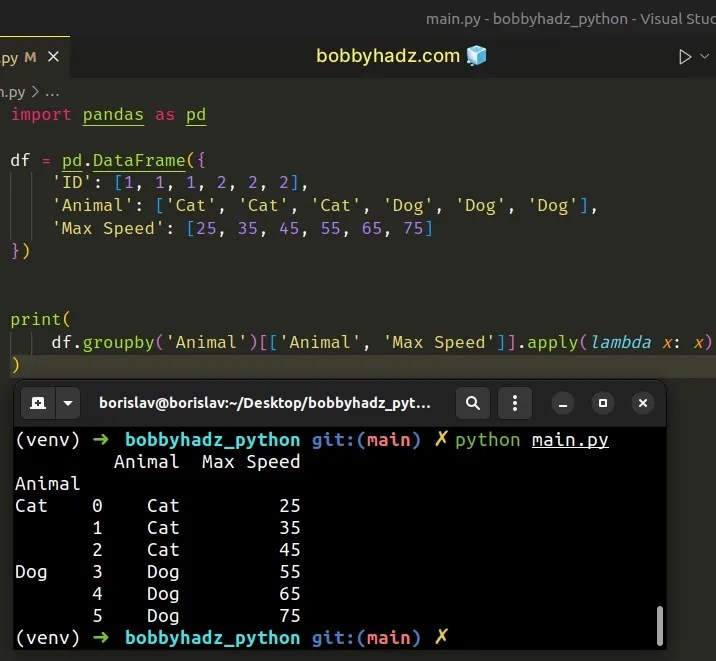Screen dimensions: 716x661
Task: Open new terminal tab icon
Action: [38, 403]
